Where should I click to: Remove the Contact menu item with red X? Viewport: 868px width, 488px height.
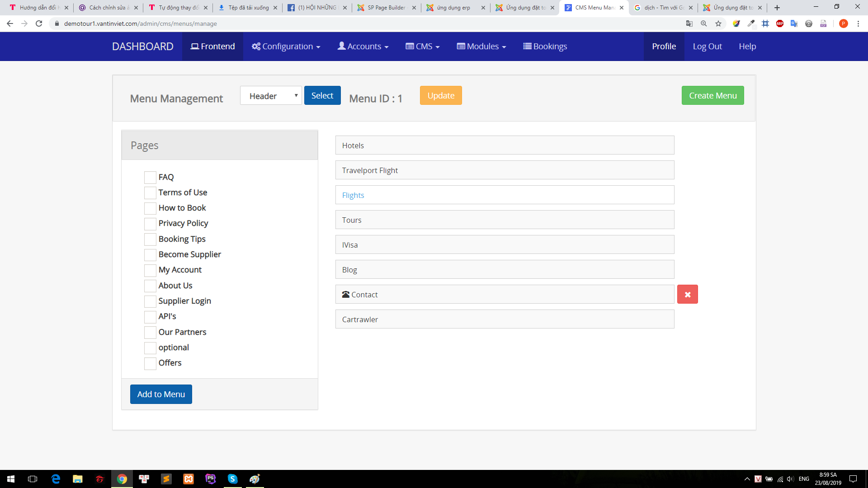click(x=687, y=294)
